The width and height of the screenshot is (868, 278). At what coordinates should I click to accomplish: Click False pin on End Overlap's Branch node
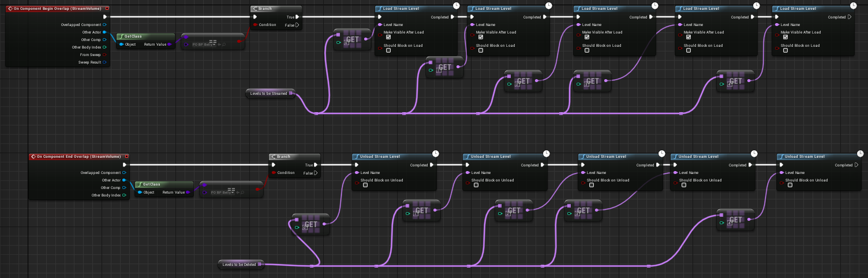(x=316, y=173)
